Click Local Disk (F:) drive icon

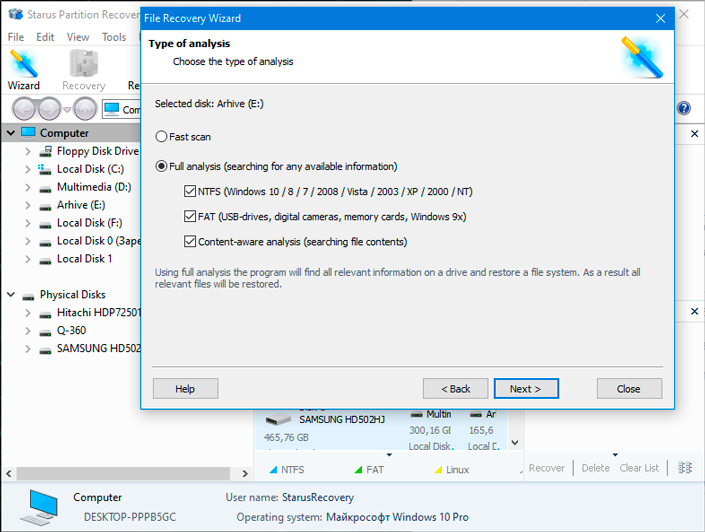[45, 225]
